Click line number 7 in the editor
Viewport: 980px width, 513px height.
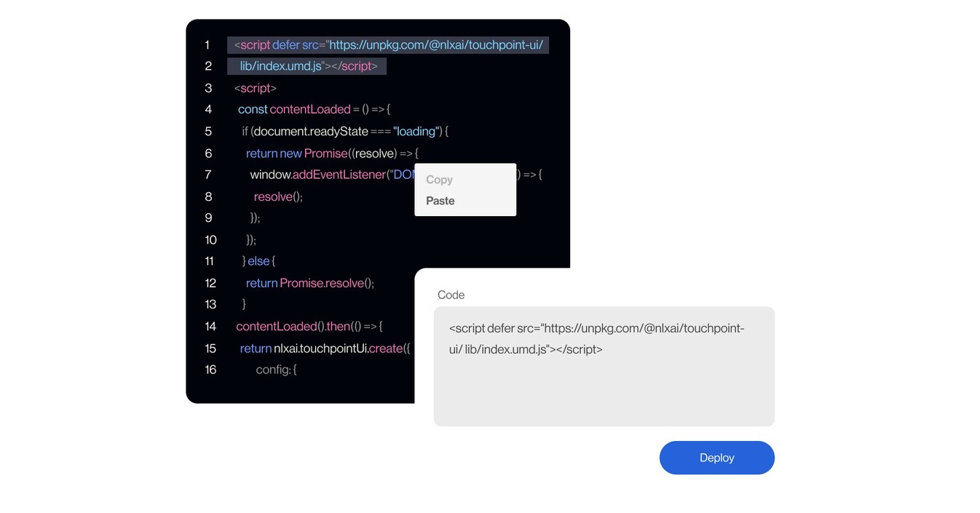pyautogui.click(x=208, y=175)
